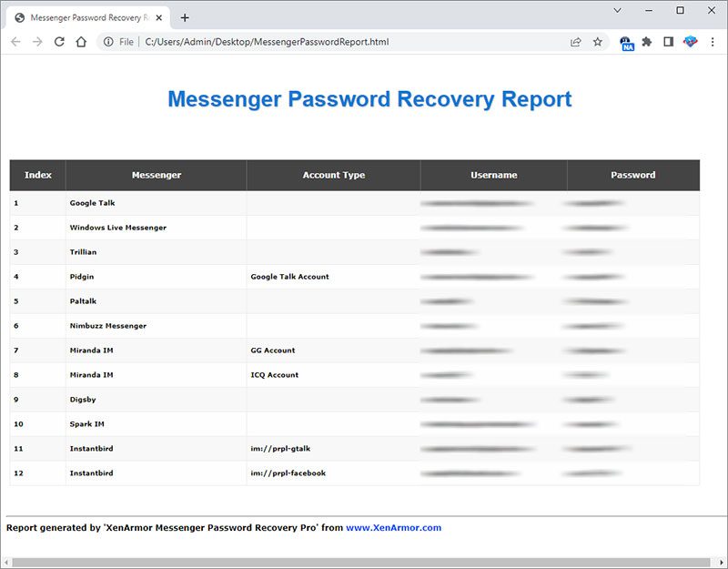The width and height of the screenshot is (728, 569).
Task: Go to the browser home page
Action: [x=81, y=42]
